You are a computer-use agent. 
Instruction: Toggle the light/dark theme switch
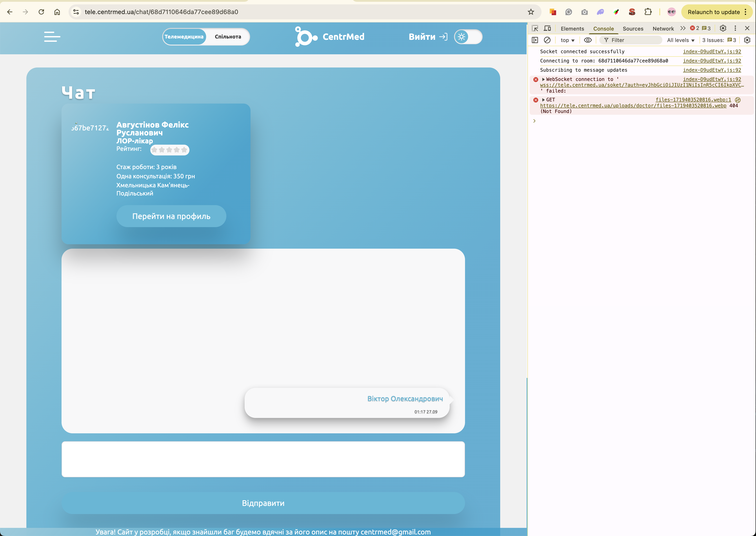point(468,37)
